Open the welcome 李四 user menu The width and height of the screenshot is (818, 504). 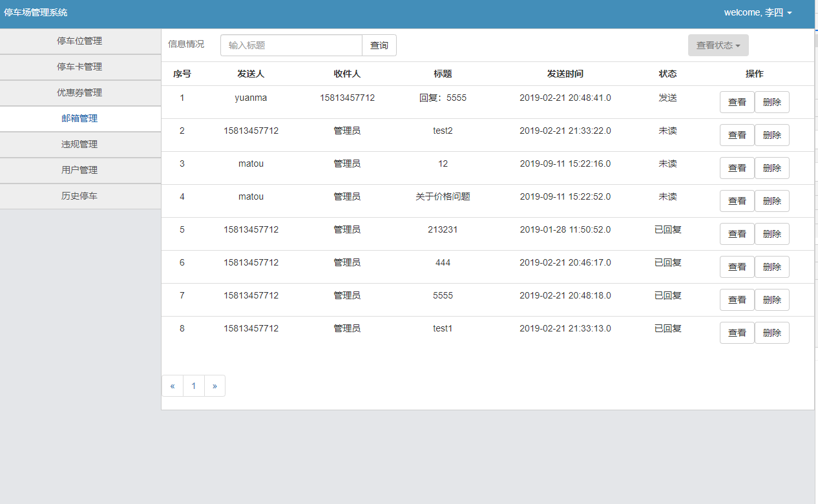point(757,12)
